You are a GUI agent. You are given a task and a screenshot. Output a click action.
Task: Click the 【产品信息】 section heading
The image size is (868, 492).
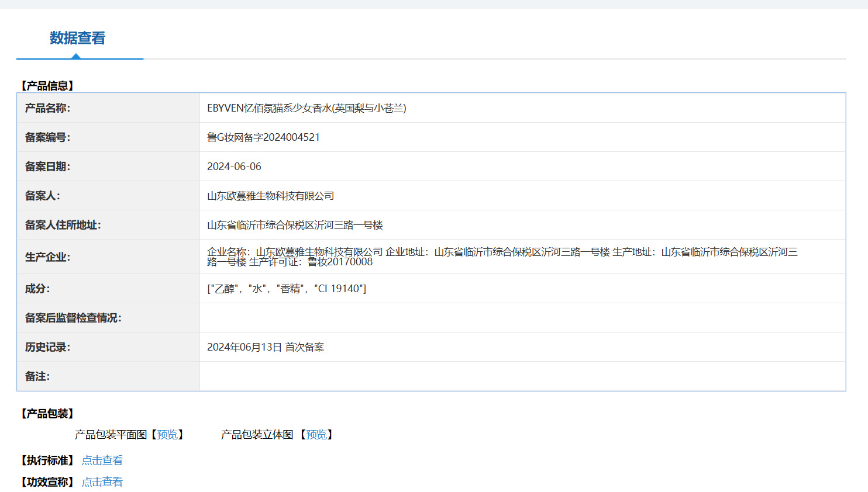pos(47,86)
